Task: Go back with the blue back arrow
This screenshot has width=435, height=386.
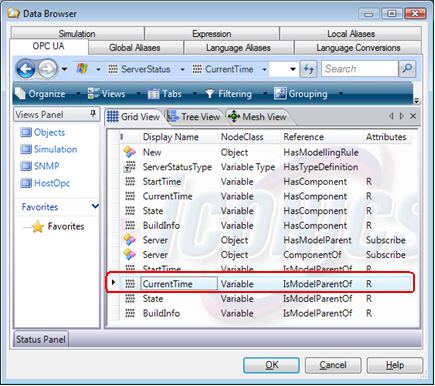Action: [x=26, y=69]
